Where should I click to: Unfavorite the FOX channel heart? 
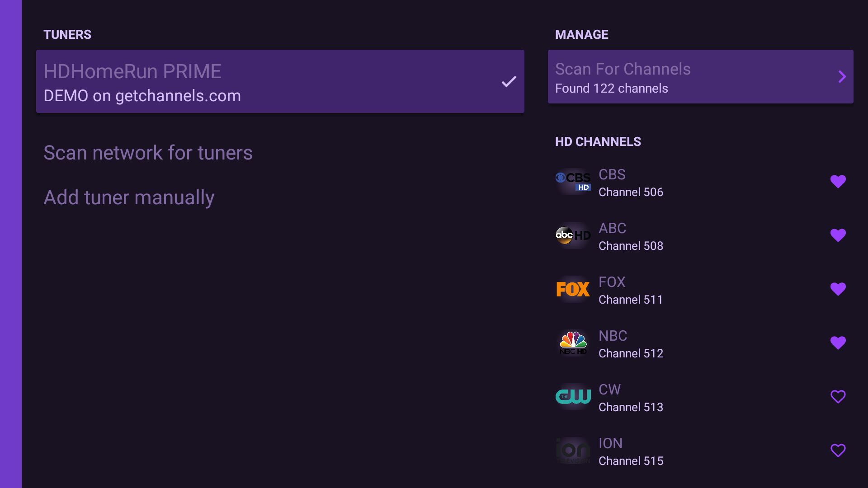(x=838, y=289)
